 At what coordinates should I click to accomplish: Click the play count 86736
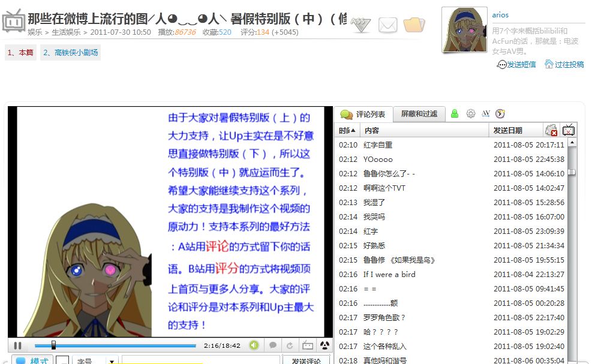[x=185, y=32]
